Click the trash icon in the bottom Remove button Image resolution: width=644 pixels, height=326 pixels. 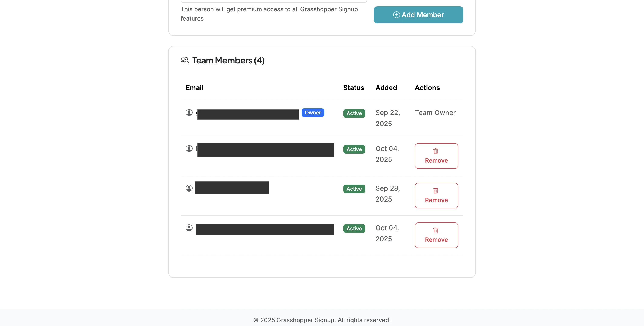coord(435,230)
